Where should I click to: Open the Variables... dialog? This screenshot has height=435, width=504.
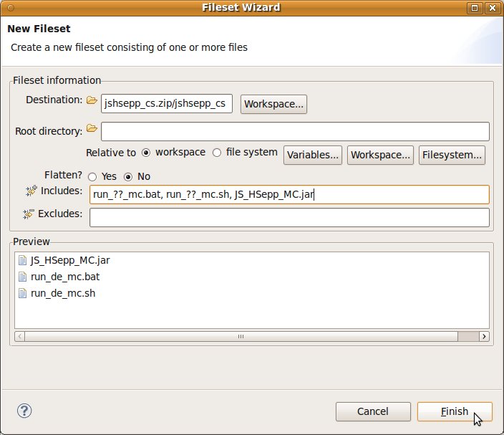(x=314, y=155)
